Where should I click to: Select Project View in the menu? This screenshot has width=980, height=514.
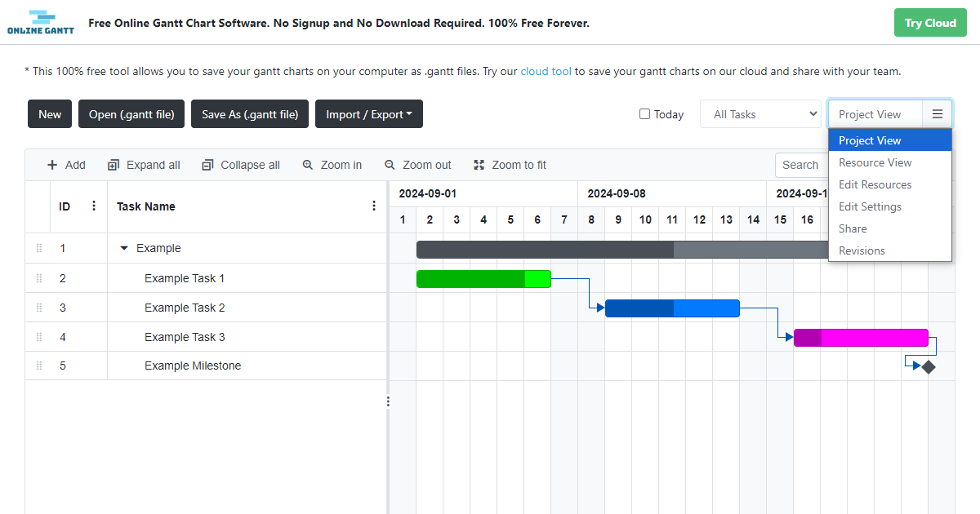pyautogui.click(x=890, y=140)
